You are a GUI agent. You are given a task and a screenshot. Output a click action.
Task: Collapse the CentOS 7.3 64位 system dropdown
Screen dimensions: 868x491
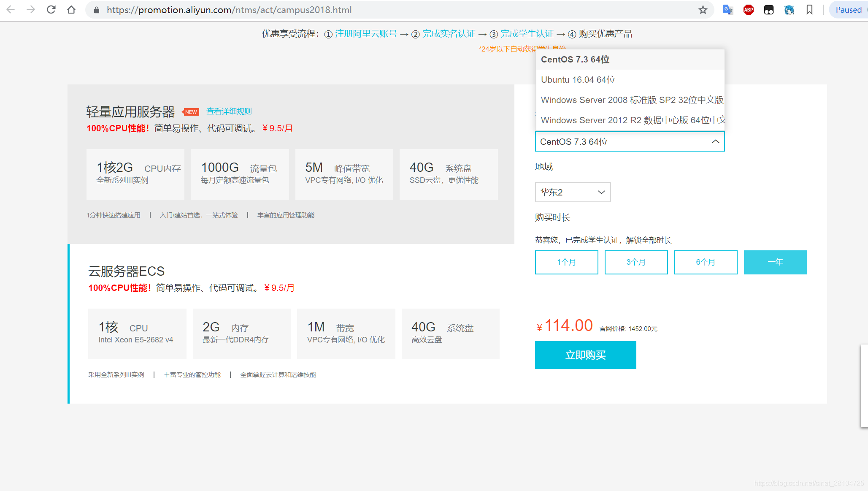coord(630,141)
